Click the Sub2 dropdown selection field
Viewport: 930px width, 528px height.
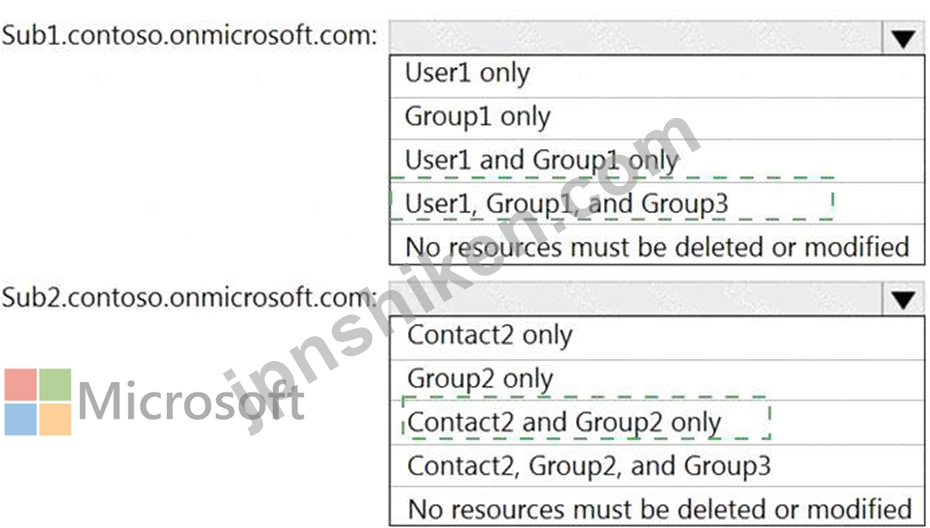[636, 300]
